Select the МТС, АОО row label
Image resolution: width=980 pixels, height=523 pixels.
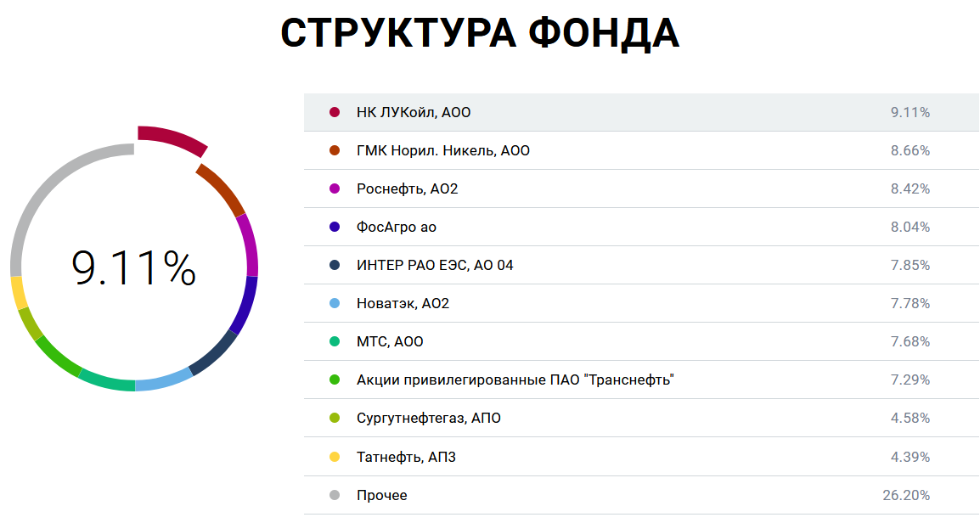click(390, 341)
